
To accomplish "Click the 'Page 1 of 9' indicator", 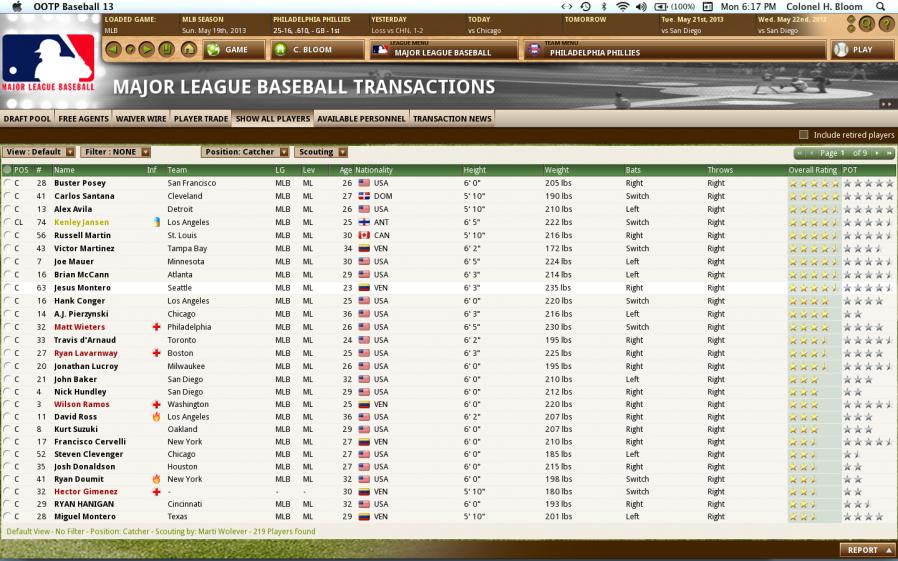I will coord(844,153).
